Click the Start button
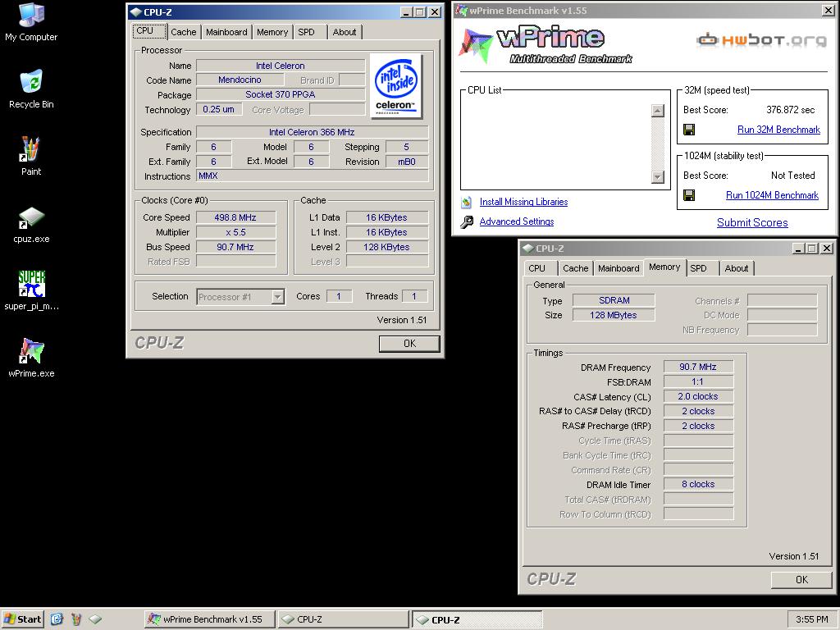Viewport: 840px width, 630px height. [22, 619]
